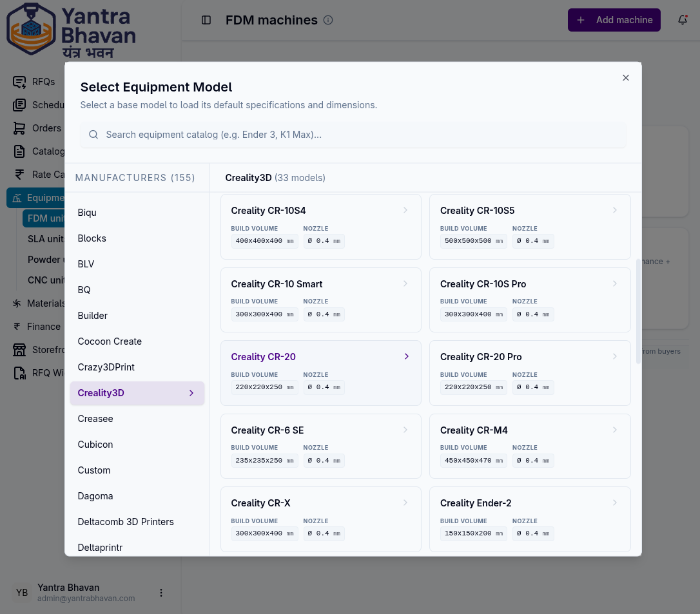Close the Select Equipment Model dialog
Viewport: 700px width, 614px height.
click(625, 77)
